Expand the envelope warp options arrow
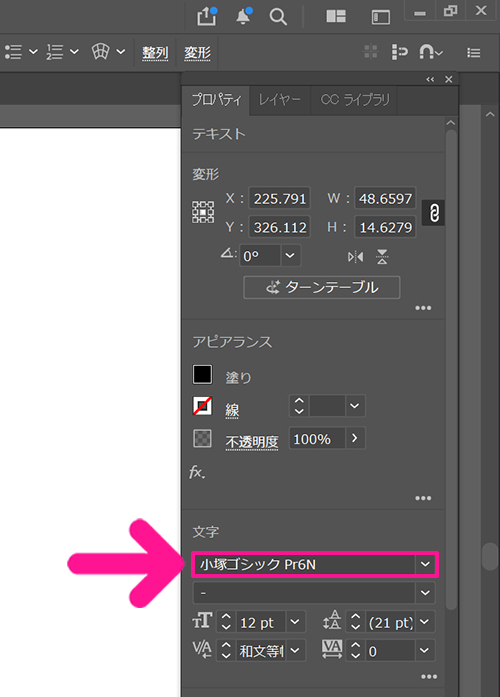This screenshot has height=697, width=500. 120,52
